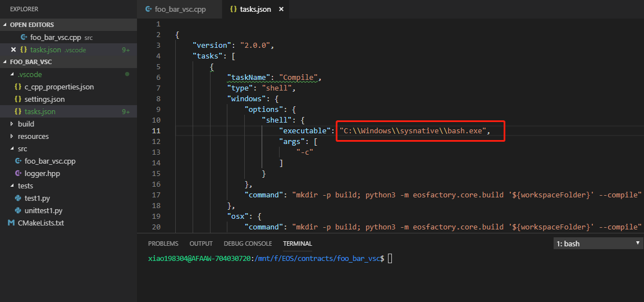
Task: Click the "command" key on line 17
Action: tap(264, 195)
